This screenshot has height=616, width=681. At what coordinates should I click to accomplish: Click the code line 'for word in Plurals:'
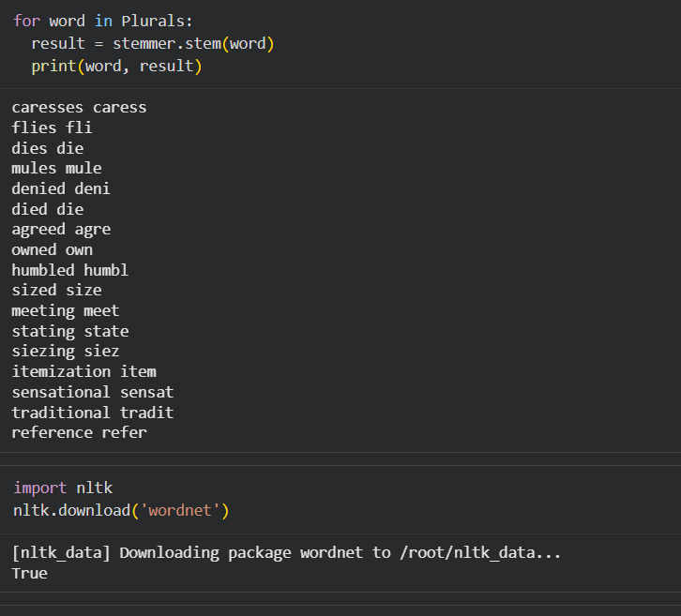click(102, 21)
